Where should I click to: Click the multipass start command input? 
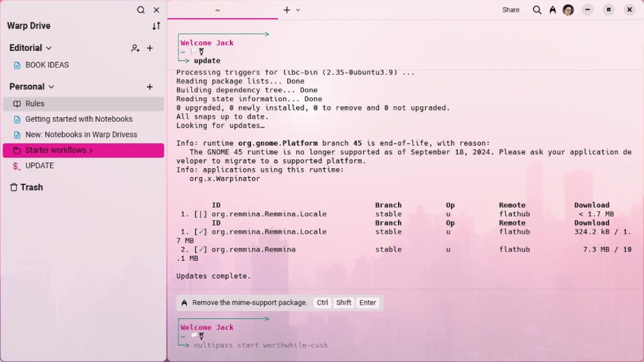[261, 345]
